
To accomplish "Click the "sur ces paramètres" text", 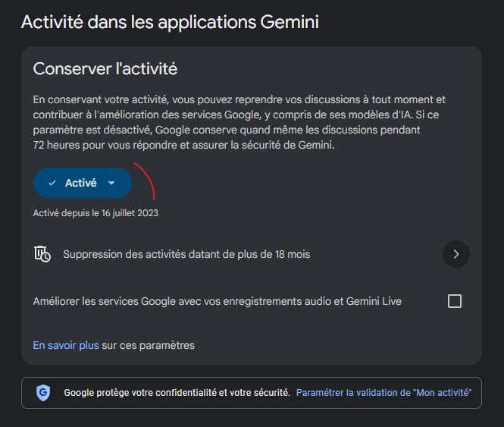I will 149,345.
